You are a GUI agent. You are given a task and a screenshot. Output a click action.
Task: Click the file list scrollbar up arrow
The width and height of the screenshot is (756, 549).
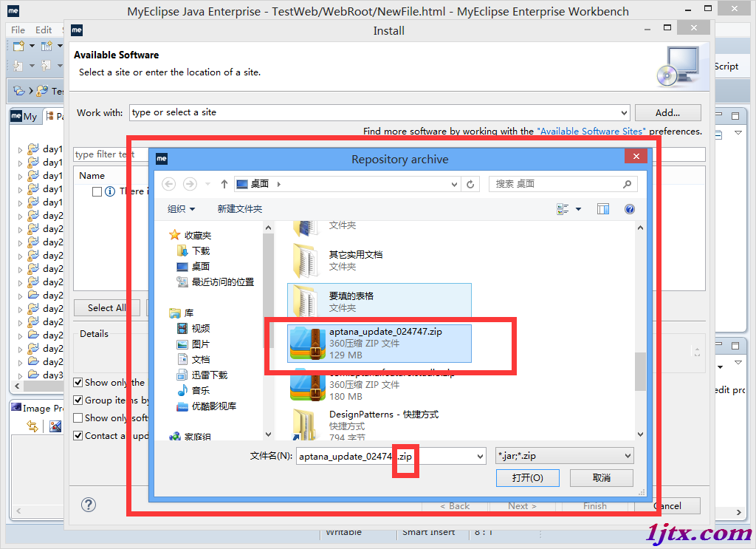tap(640, 228)
